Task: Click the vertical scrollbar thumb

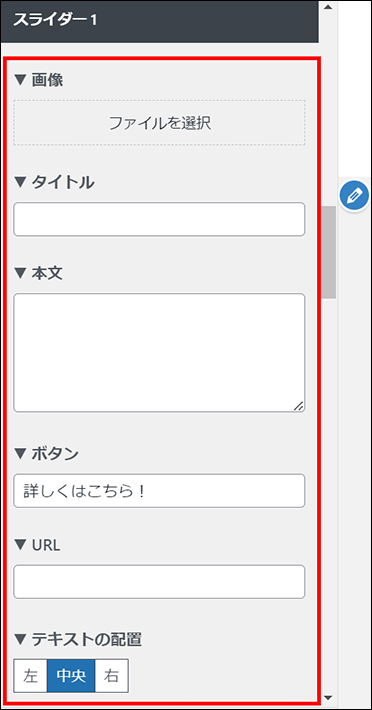Action: [x=329, y=252]
